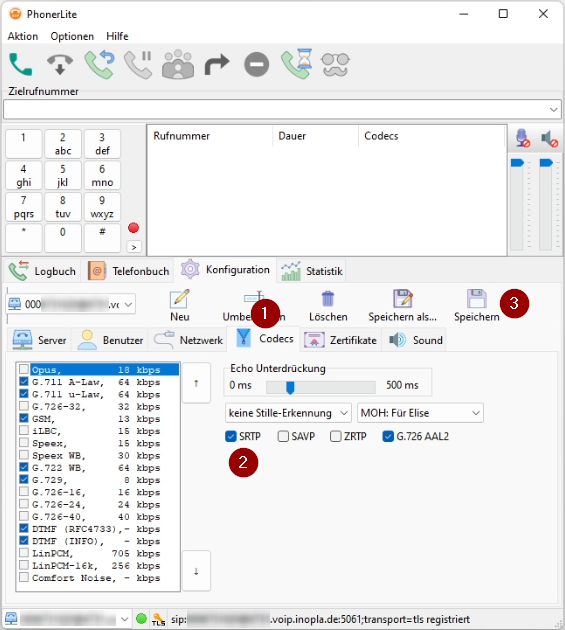Click the Echo Unterdrückung slider handle
The height and width of the screenshot is (630, 565).
[290, 387]
